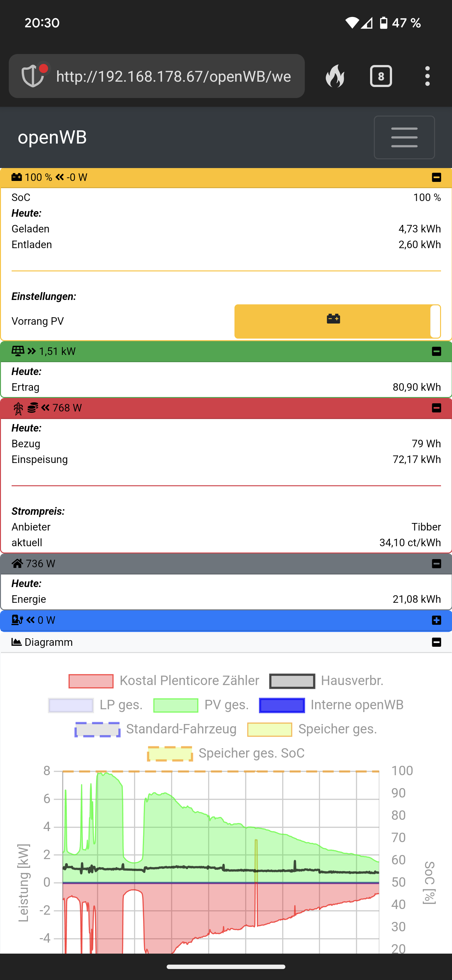The image size is (452, 980).
Task: Tap the solar panel icon in green header
Action: pos(18,351)
